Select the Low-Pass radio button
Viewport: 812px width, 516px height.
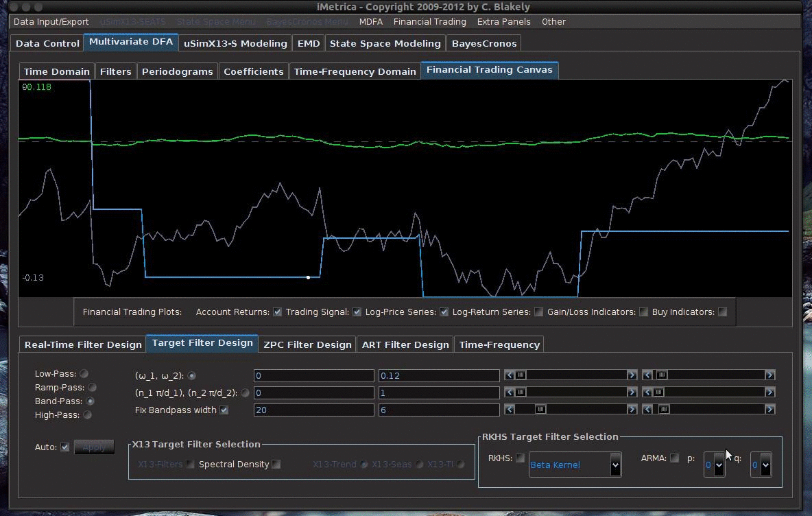(x=84, y=374)
